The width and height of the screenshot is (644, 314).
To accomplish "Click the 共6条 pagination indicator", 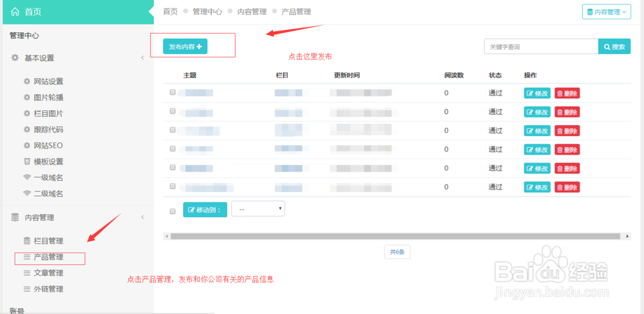I will coord(397,252).
